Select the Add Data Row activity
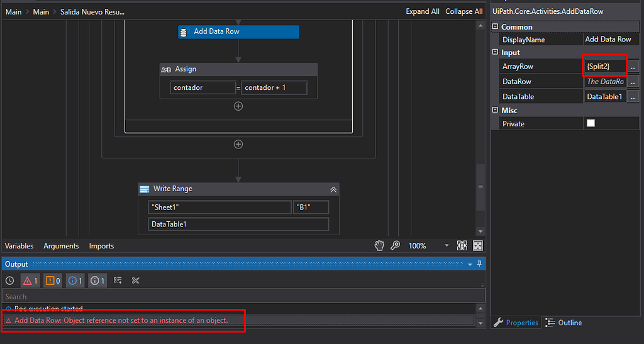 [238, 31]
